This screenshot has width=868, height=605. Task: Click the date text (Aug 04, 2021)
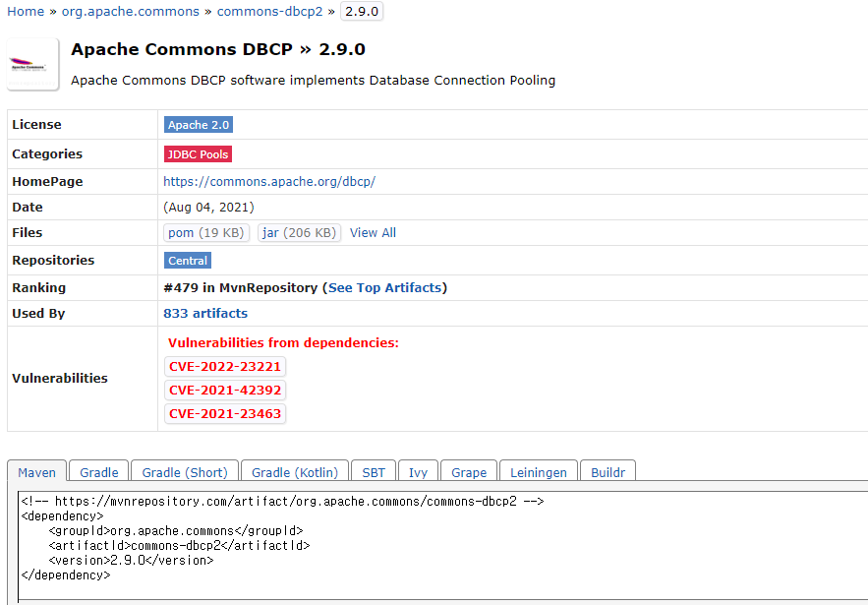coord(208,208)
